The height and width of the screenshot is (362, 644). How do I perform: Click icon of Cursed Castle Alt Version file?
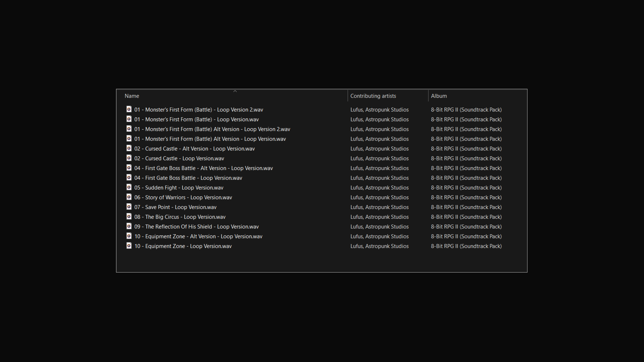[129, 148]
